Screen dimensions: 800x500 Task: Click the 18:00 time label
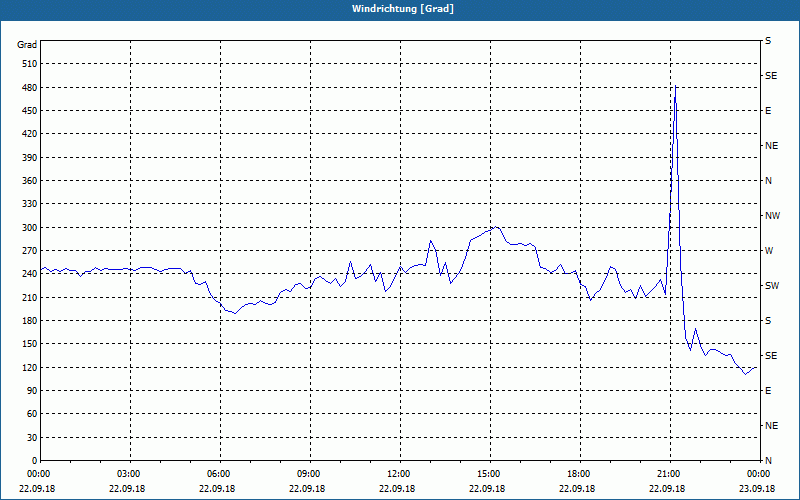(579, 474)
